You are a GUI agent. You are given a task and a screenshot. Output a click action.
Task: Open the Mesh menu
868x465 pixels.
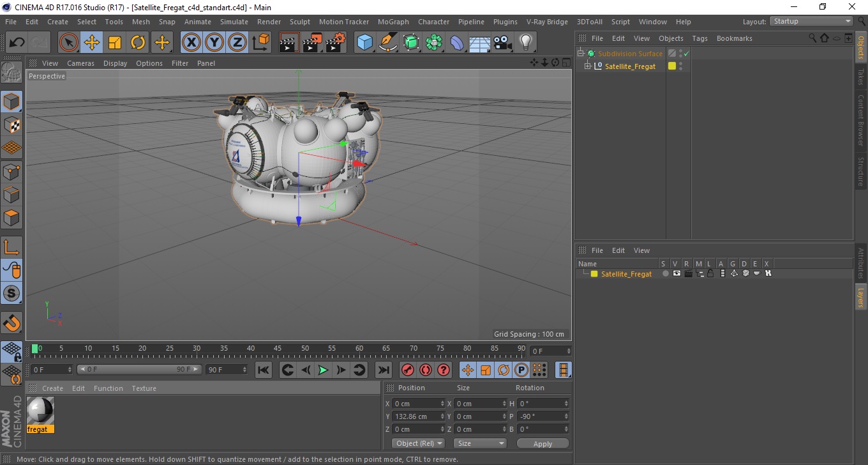[141, 22]
